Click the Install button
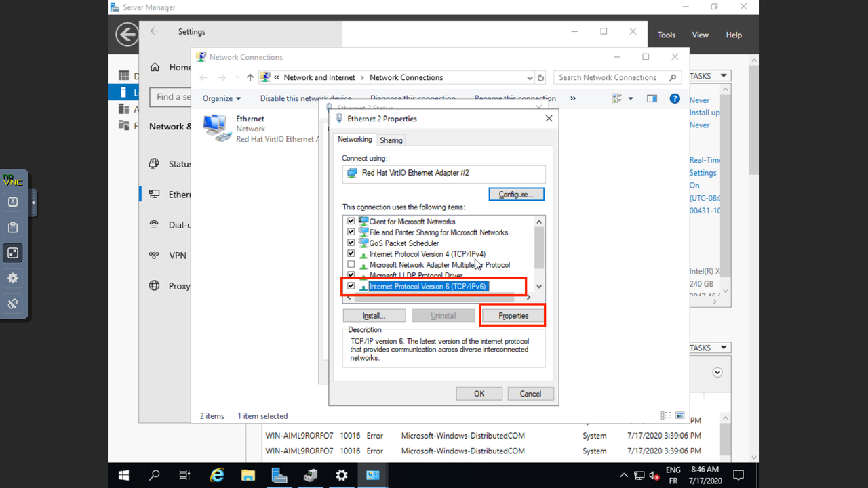Screen dimensions: 868x488 click(x=374, y=316)
